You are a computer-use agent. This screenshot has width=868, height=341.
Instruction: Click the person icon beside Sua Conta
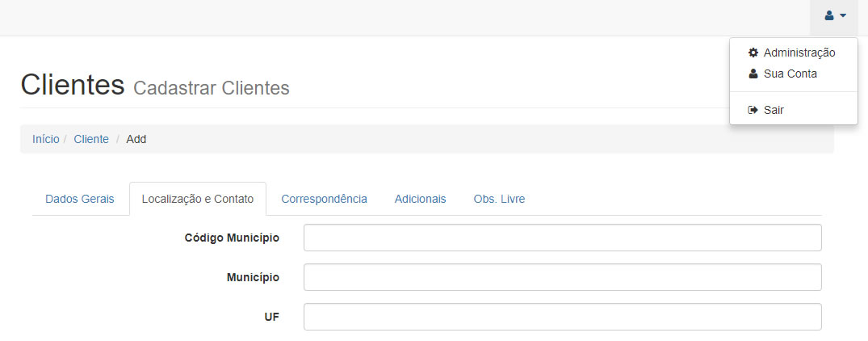click(753, 74)
